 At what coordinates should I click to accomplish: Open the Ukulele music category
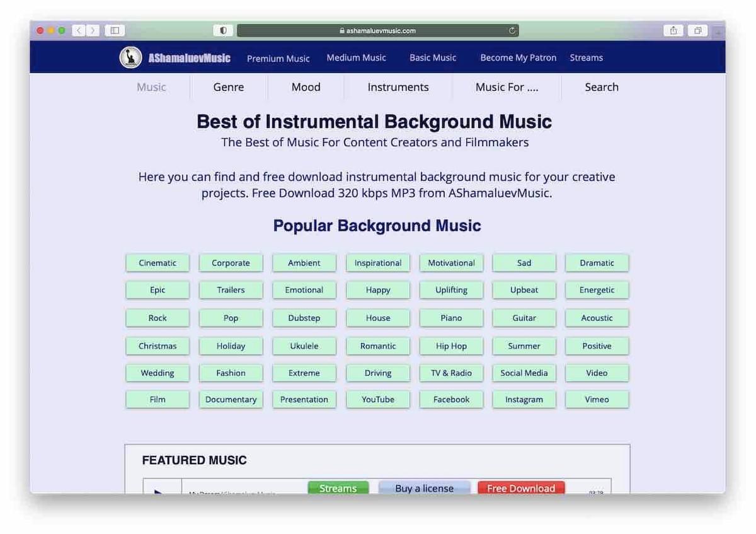(x=304, y=346)
